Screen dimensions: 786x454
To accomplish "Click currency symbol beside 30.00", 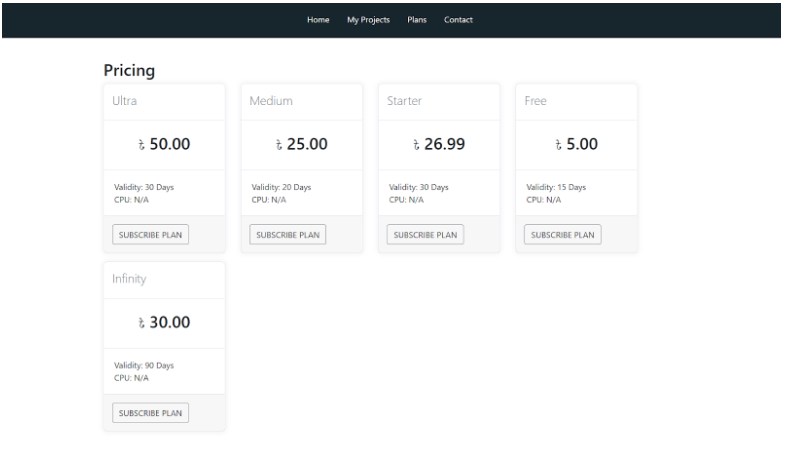I will click(x=141, y=323).
